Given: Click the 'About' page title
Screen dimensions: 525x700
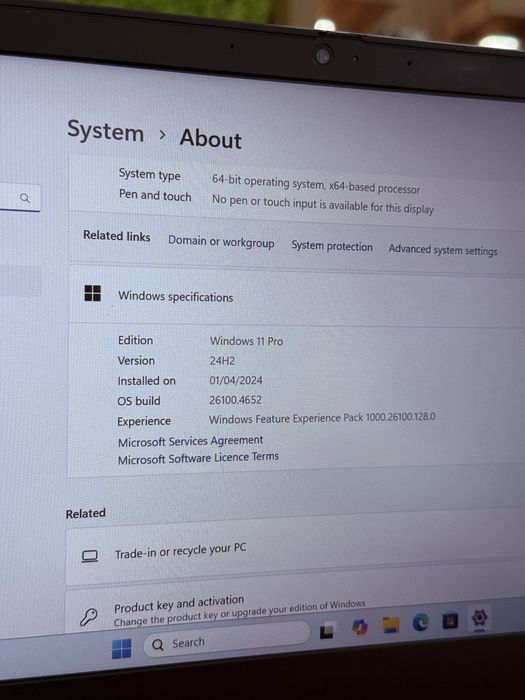Looking at the screenshot, I should pos(211,138).
